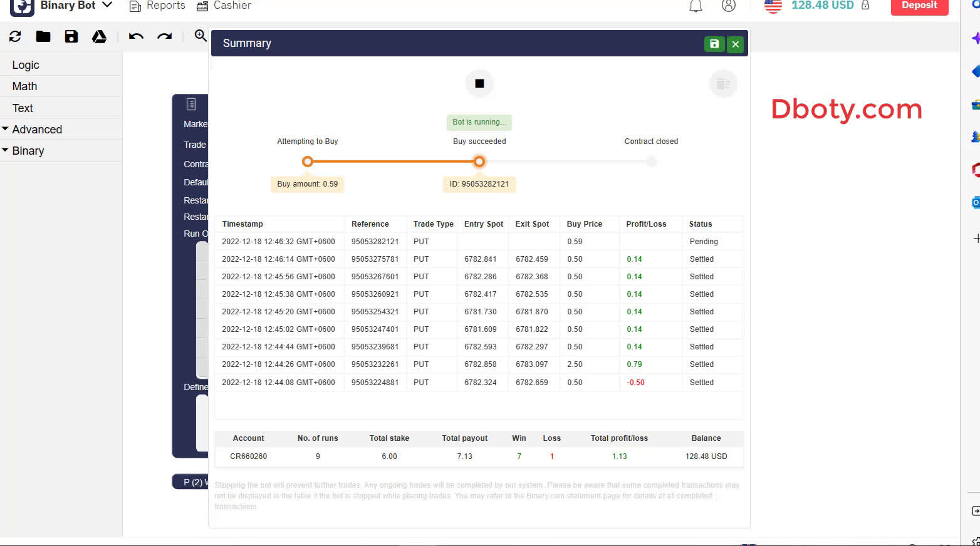The height and width of the screenshot is (546, 980).
Task: Open the Cashier menu
Action: 224,6
